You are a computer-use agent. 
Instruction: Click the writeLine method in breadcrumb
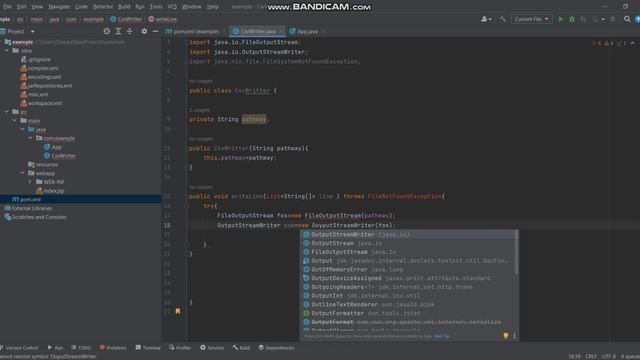click(x=162, y=19)
